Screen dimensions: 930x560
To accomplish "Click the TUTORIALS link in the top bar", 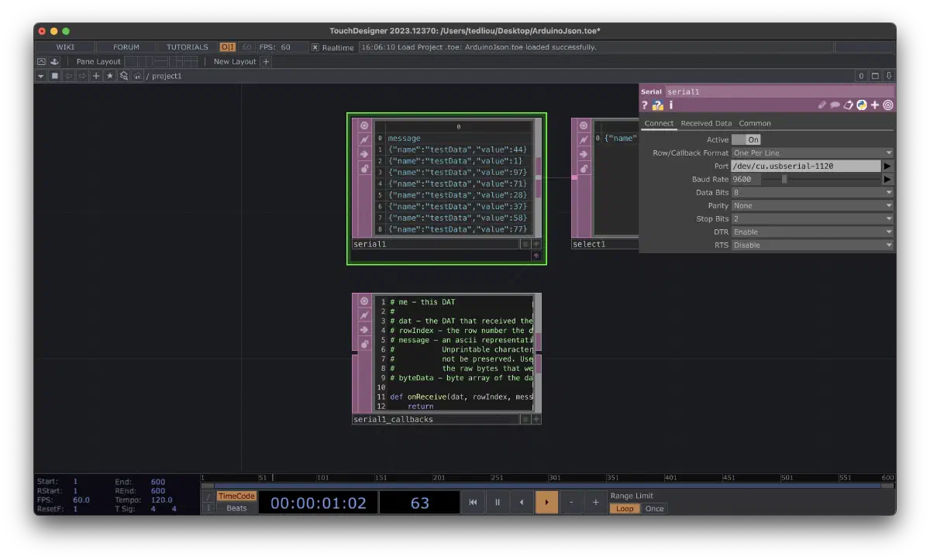I will click(186, 46).
